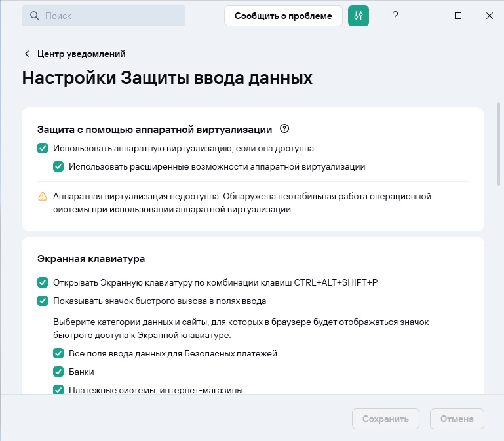Open help tooltip for hardware virtualization section

(x=284, y=129)
